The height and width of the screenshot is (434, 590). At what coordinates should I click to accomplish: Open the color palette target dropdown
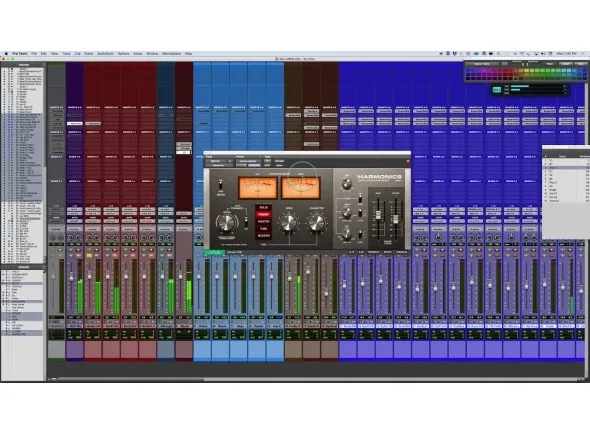click(482, 64)
